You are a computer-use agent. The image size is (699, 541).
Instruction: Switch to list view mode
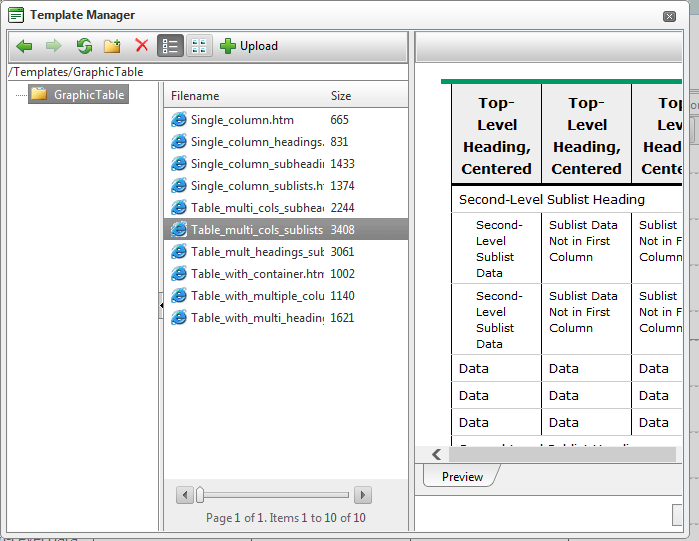pyautogui.click(x=170, y=46)
